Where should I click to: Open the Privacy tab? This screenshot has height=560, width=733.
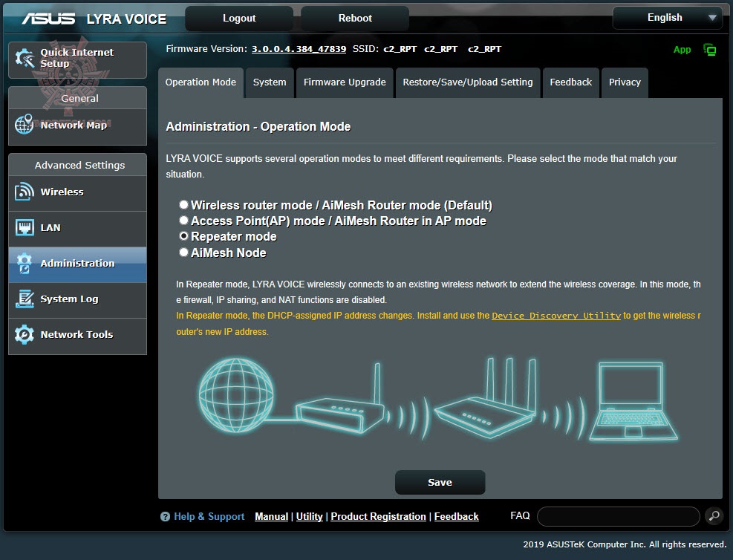(x=625, y=82)
